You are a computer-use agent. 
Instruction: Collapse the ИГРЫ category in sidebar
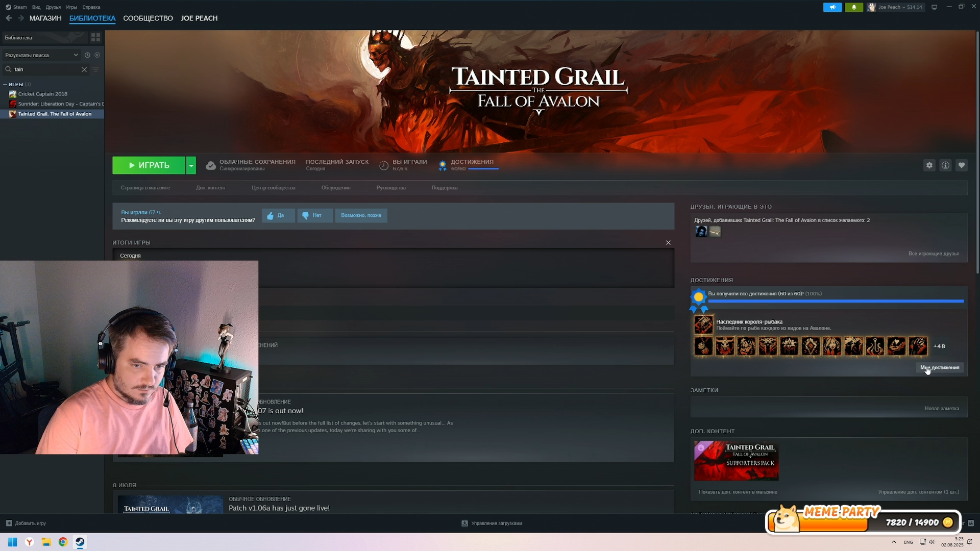pos(5,84)
